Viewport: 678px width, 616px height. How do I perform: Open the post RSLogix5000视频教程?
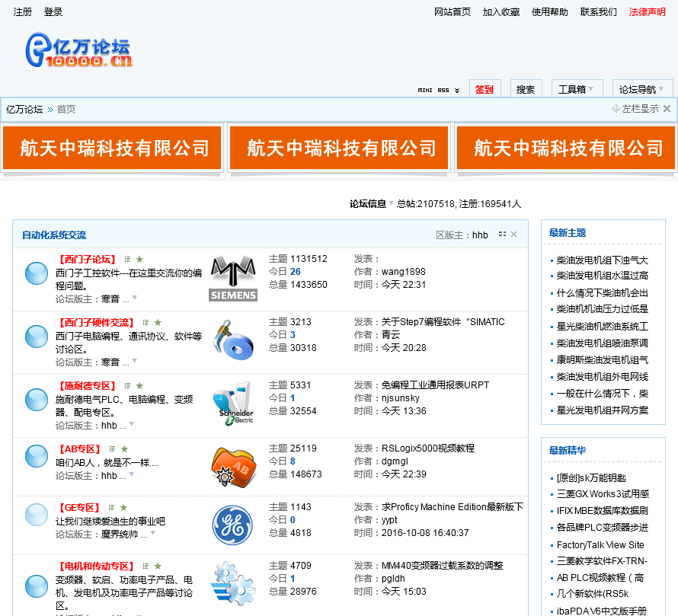pos(428,448)
